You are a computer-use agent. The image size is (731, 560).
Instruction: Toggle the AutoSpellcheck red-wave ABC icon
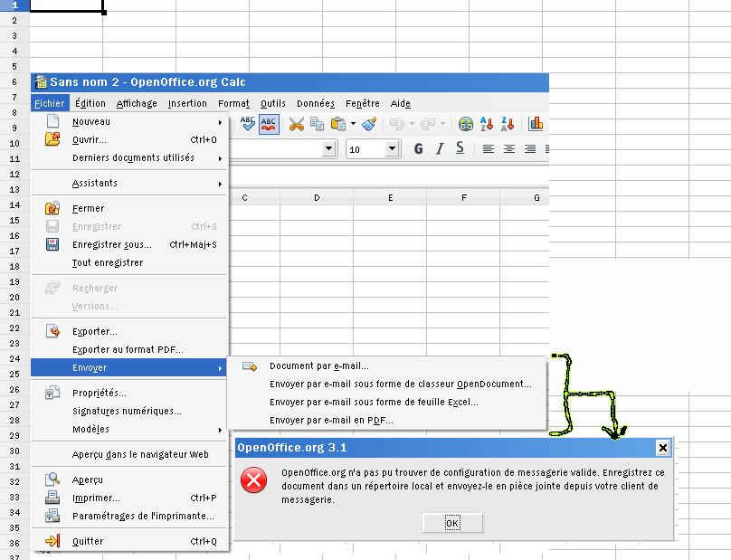coord(269,124)
